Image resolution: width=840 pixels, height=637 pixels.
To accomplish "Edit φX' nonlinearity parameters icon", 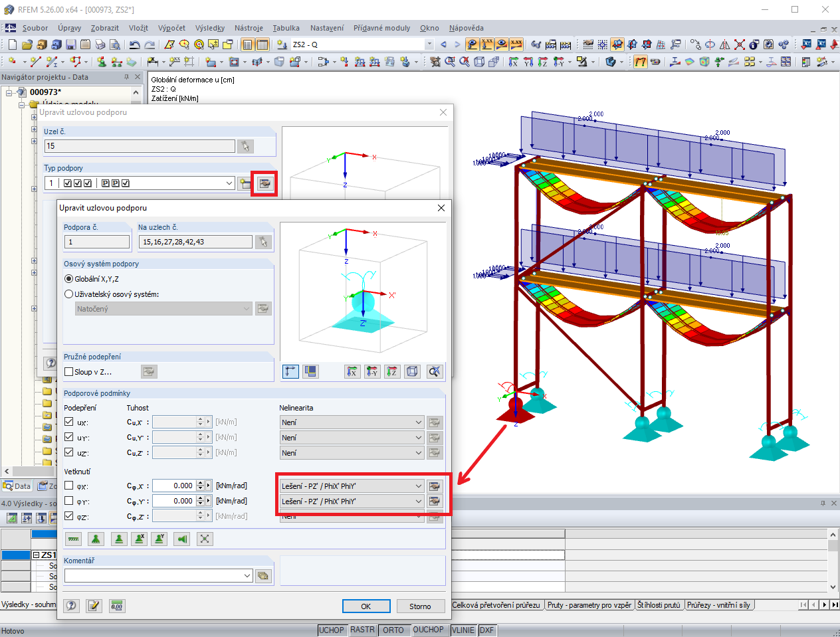I will 435,486.
